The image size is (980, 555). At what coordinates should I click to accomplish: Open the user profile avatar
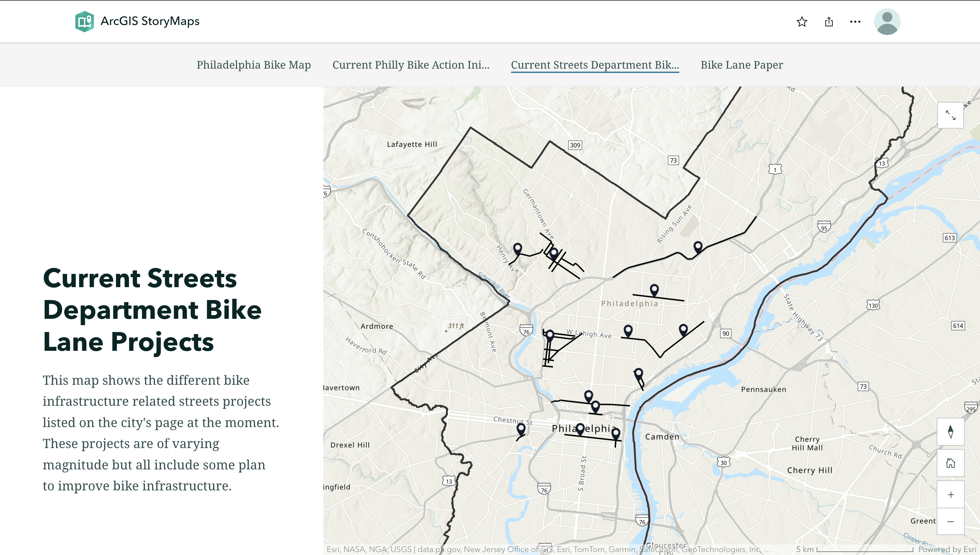[x=887, y=22]
